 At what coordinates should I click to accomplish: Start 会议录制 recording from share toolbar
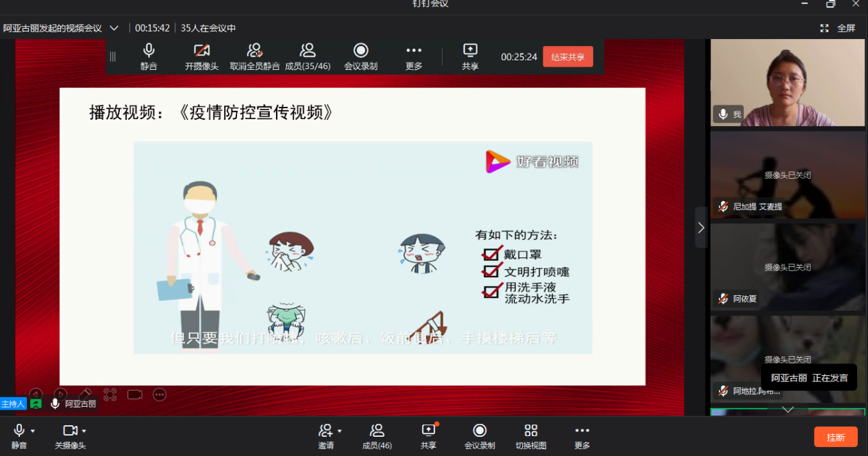pyautogui.click(x=361, y=55)
